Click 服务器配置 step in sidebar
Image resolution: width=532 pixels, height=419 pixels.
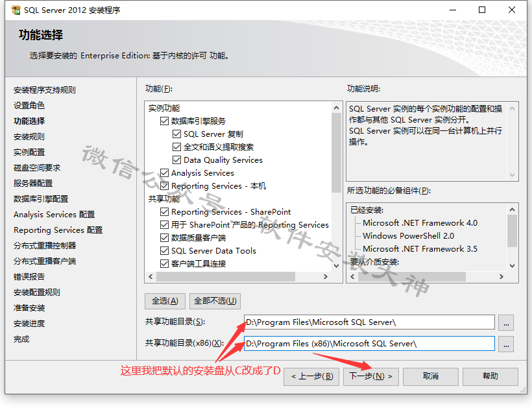tap(33, 184)
